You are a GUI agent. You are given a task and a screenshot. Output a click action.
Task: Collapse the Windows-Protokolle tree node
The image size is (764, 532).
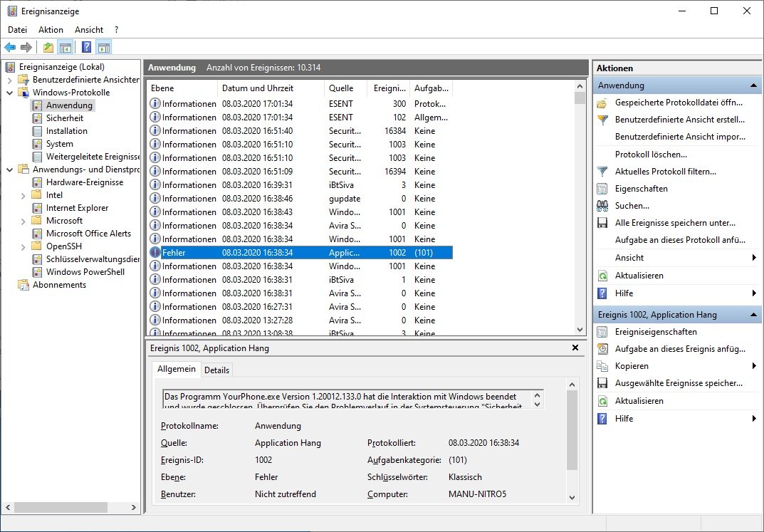point(10,93)
